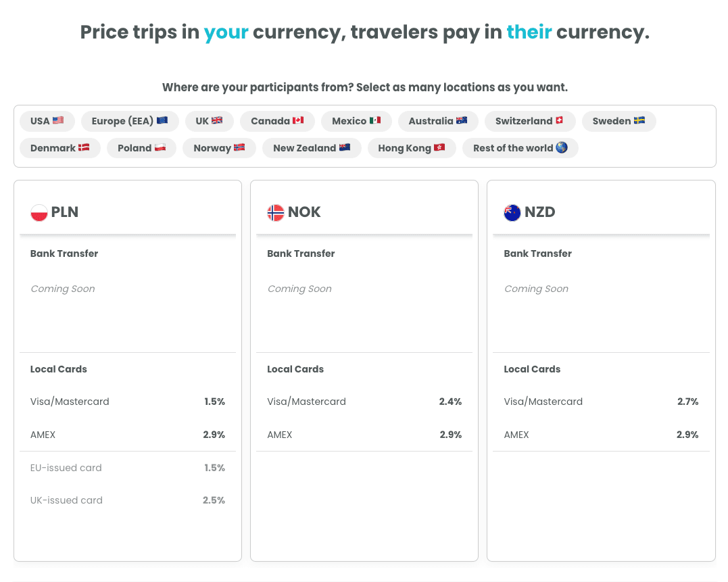This screenshot has width=728, height=582.
Task: Deselect the Poland location chip
Action: point(141,148)
